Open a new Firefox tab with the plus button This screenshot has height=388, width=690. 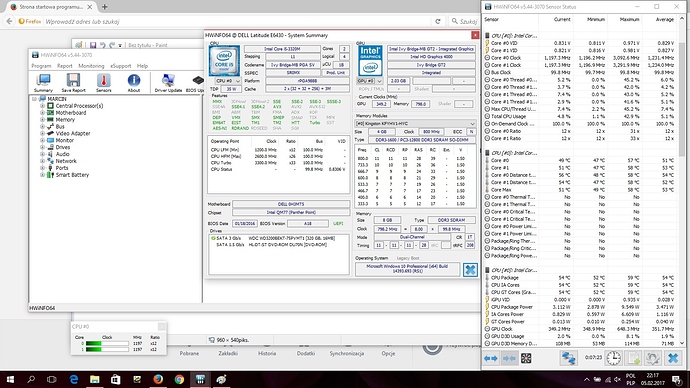tap(105, 7)
